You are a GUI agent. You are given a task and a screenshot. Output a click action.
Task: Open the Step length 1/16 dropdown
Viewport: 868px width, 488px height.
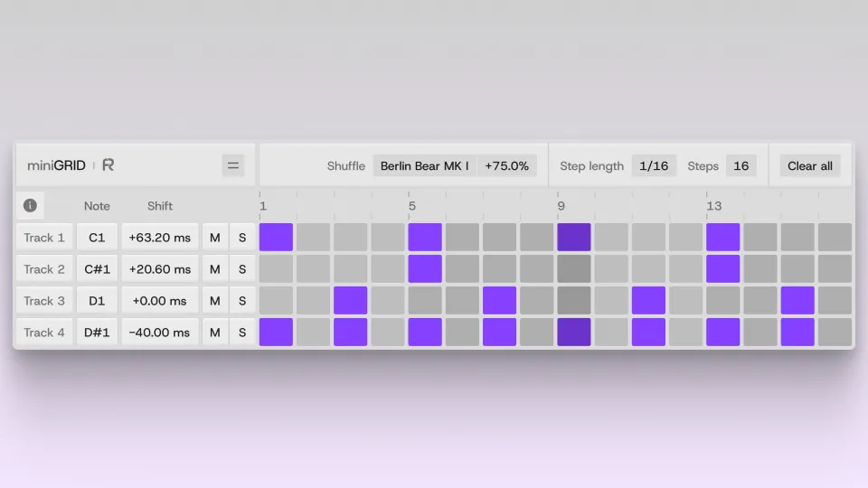(x=654, y=165)
